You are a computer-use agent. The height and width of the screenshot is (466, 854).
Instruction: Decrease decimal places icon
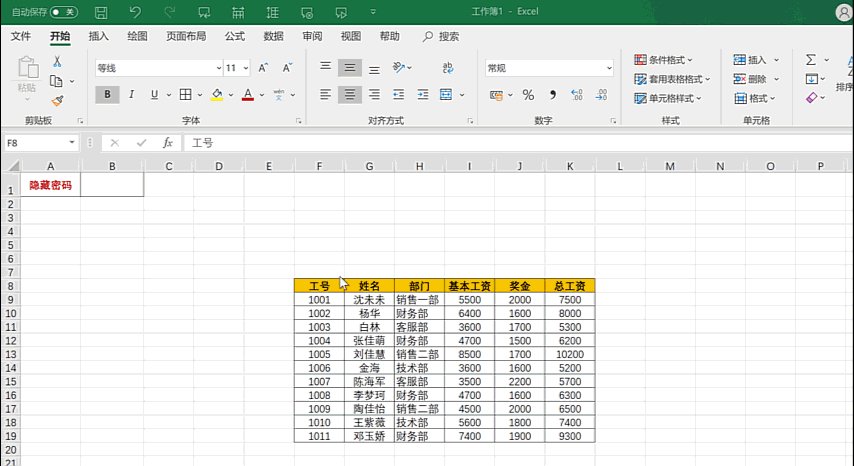pyautogui.click(x=601, y=95)
